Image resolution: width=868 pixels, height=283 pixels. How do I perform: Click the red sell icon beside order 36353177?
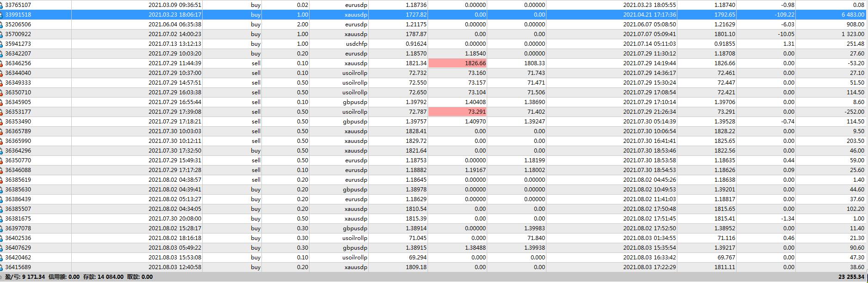point(1,112)
